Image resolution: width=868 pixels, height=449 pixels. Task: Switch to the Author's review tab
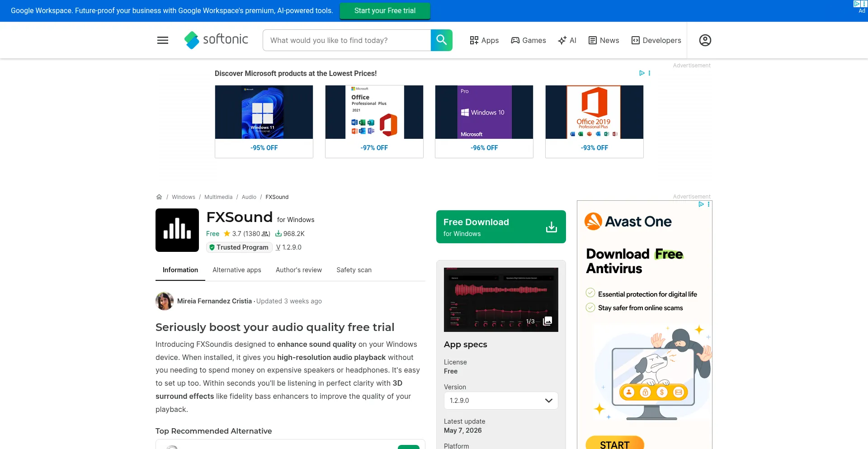[x=299, y=270]
